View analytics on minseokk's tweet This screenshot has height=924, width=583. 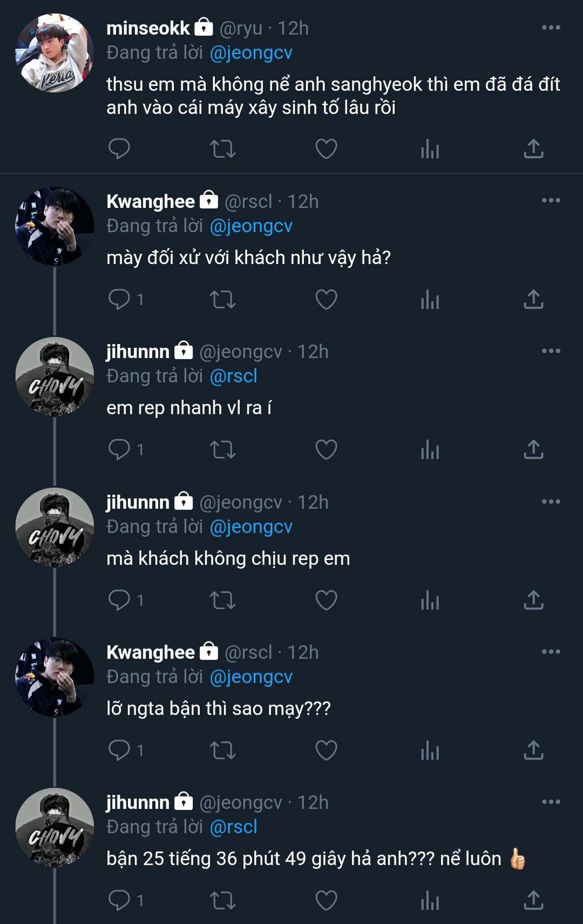(x=430, y=149)
